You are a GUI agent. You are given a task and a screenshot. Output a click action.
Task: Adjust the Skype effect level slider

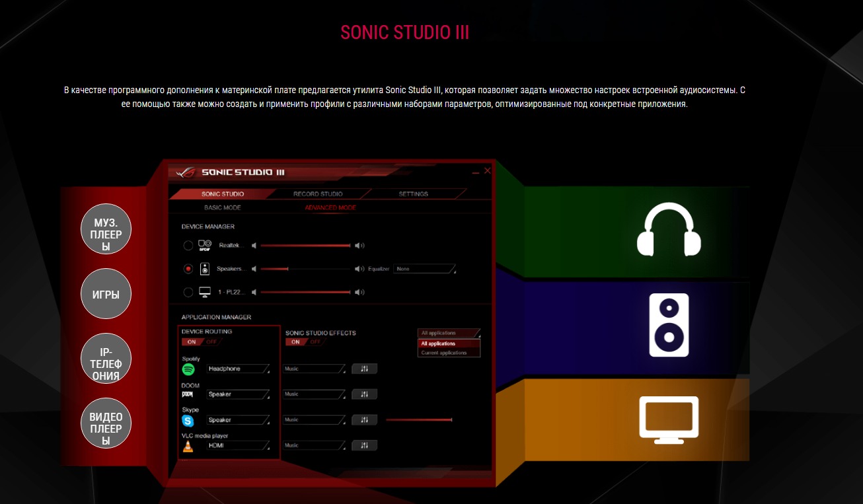419,419
